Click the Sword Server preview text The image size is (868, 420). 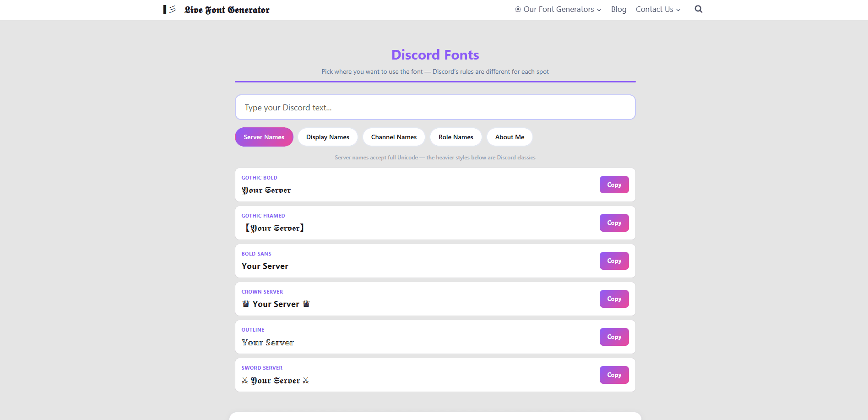276,381
